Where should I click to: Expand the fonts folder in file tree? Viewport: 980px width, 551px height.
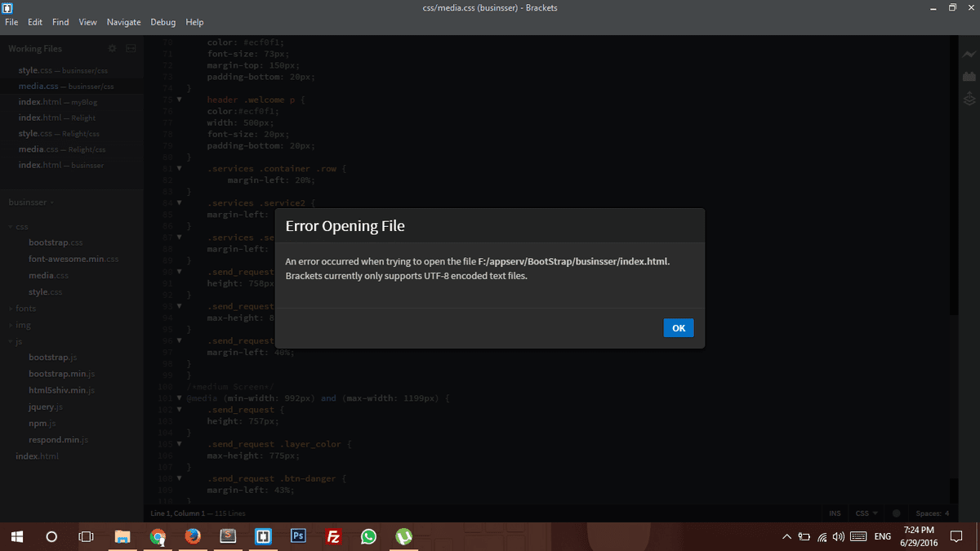25,309
